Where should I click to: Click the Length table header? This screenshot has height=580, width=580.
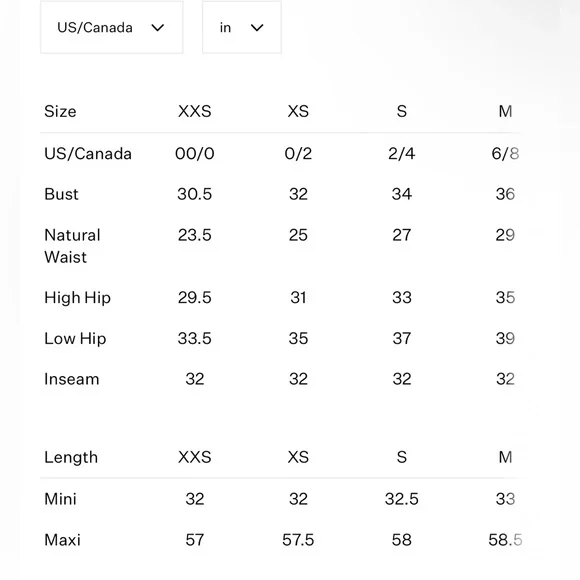pyautogui.click(x=71, y=458)
